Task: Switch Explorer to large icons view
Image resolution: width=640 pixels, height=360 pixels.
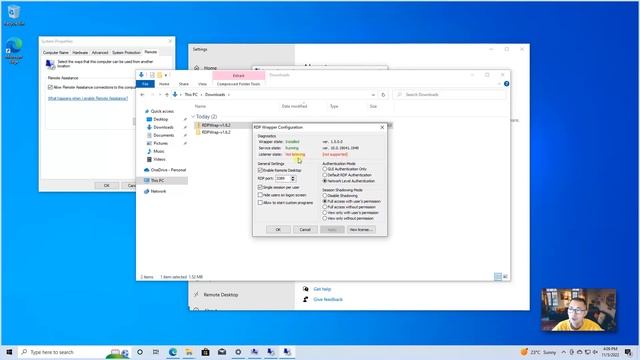Action: point(505,277)
